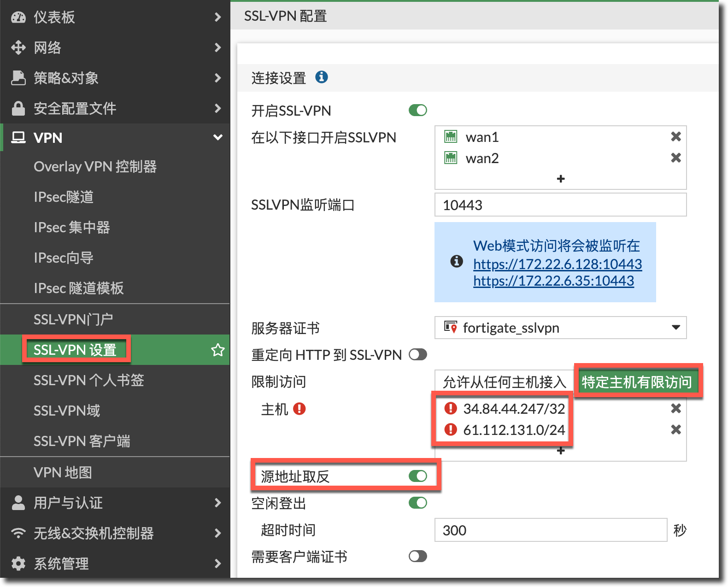This screenshot has height=587, width=728.
Task: Remove wan2 interface with its X
Action: (x=676, y=158)
